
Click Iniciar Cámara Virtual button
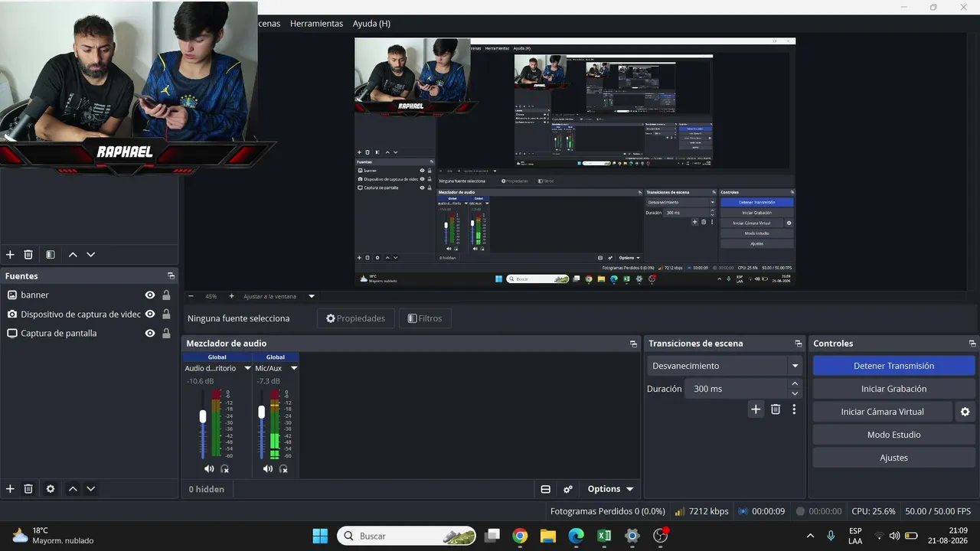click(x=882, y=412)
